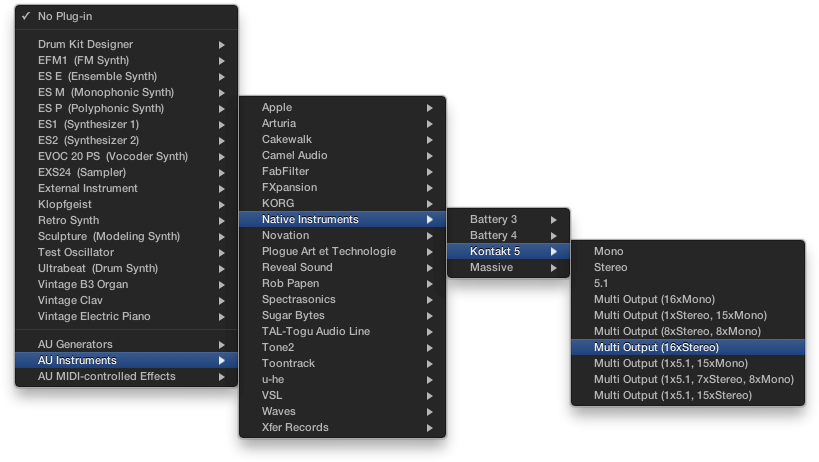Open Toontrack submenu
The height and width of the screenshot is (462, 819).
[342, 363]
